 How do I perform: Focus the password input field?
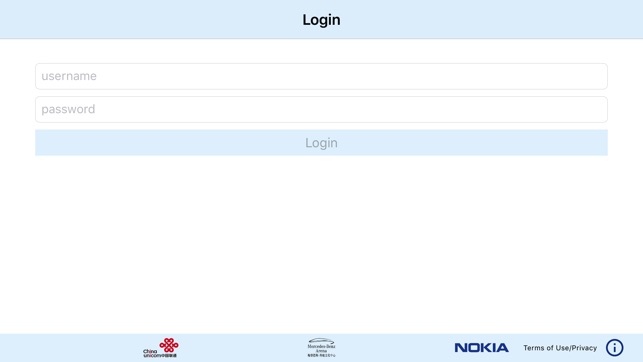(x=321, y=109)
